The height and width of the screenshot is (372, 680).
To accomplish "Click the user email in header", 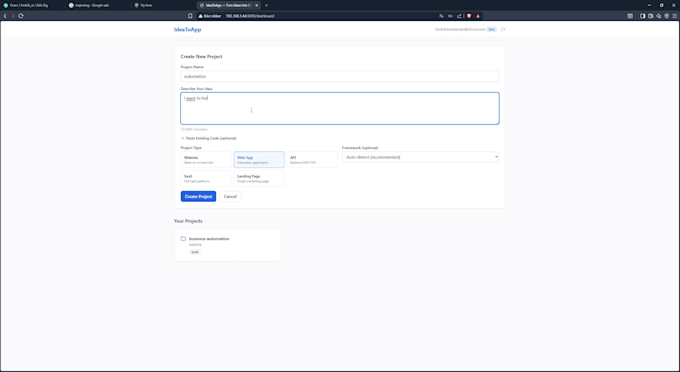I will 460,29.
